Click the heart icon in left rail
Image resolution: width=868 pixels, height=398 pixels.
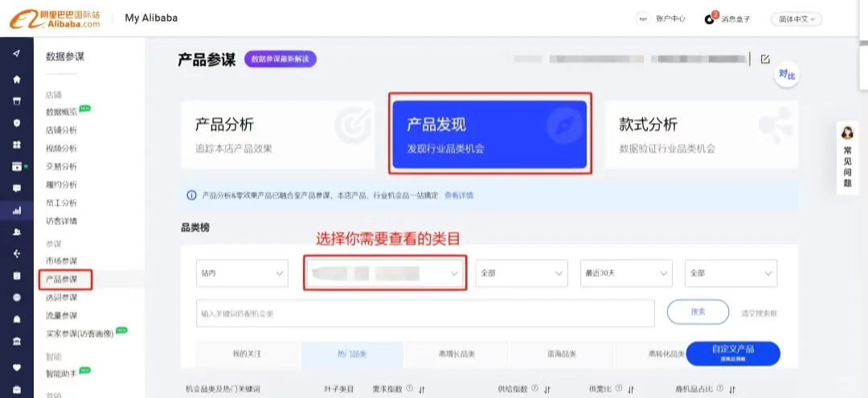[x=17, y=367]
